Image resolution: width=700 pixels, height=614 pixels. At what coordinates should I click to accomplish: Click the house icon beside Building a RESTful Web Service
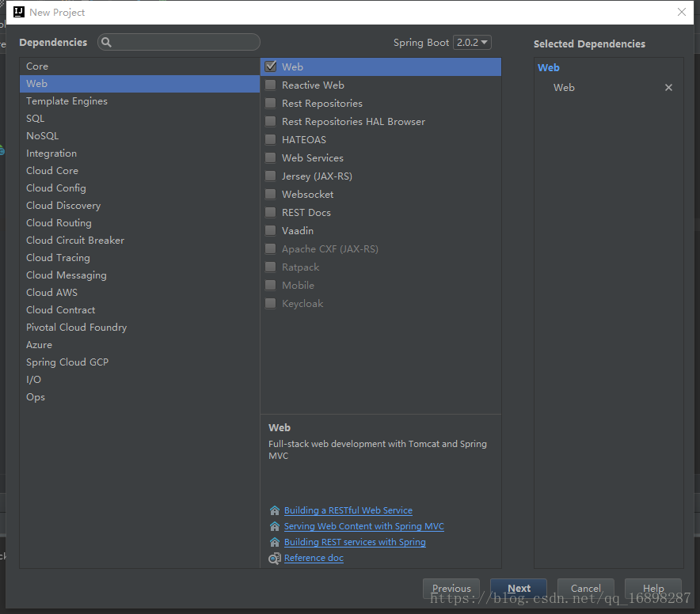coord(275,510)
